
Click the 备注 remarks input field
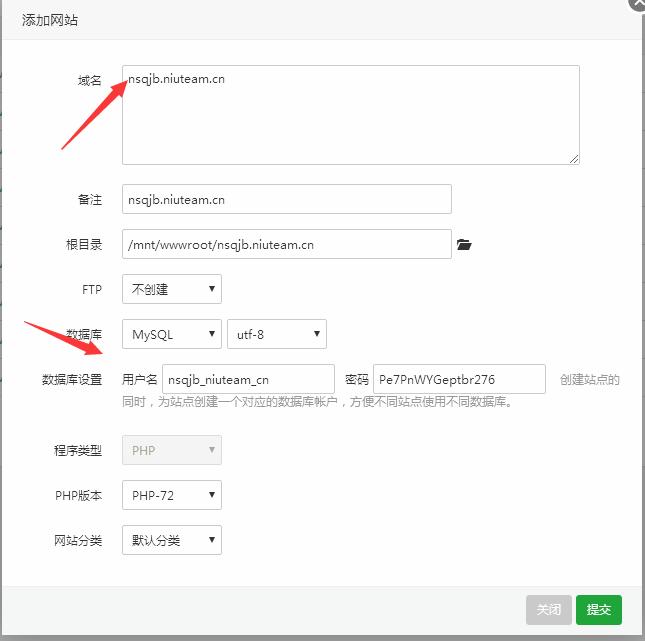[x=287, y=199]
